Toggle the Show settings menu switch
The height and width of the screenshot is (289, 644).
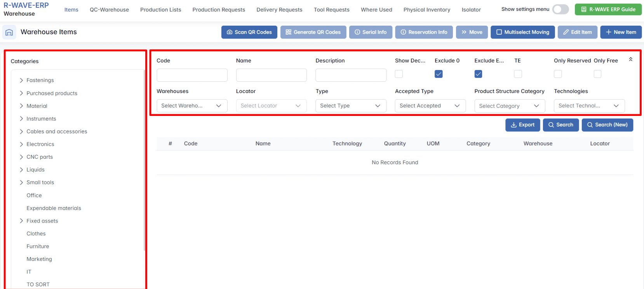point(560,9)
